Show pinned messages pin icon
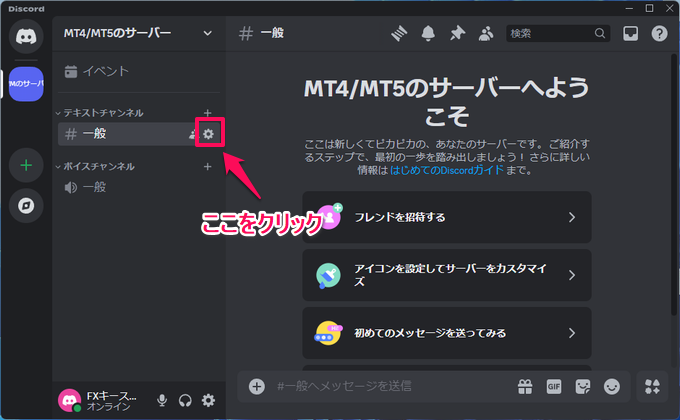 point(457,33)
